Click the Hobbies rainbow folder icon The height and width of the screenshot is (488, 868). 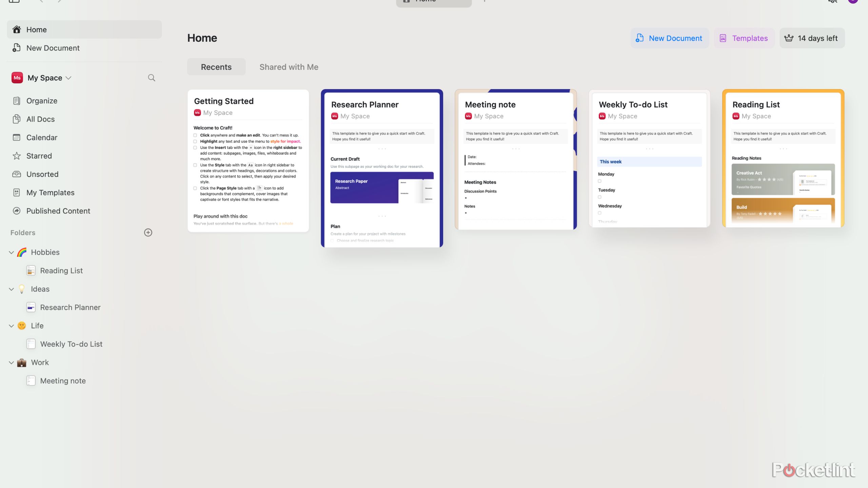pyautogui.click(x=22, y=252)
